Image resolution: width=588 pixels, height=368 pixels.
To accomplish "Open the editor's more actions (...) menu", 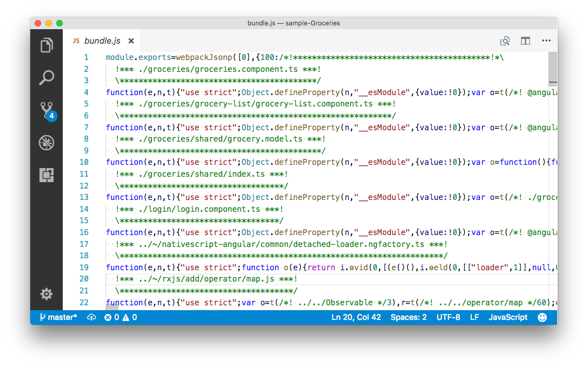I will coord(546,41).
